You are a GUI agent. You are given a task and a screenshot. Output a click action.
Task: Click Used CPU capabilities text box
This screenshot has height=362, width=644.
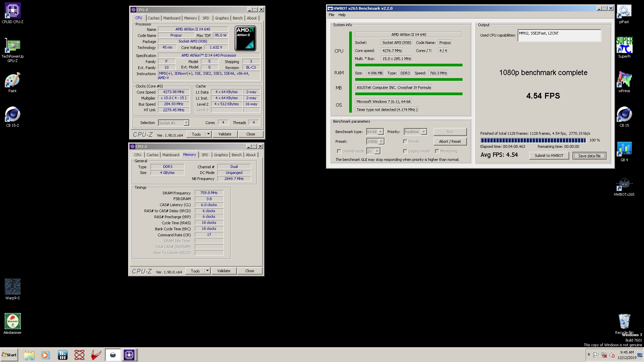pyautogui.click(x=559, y=36)
